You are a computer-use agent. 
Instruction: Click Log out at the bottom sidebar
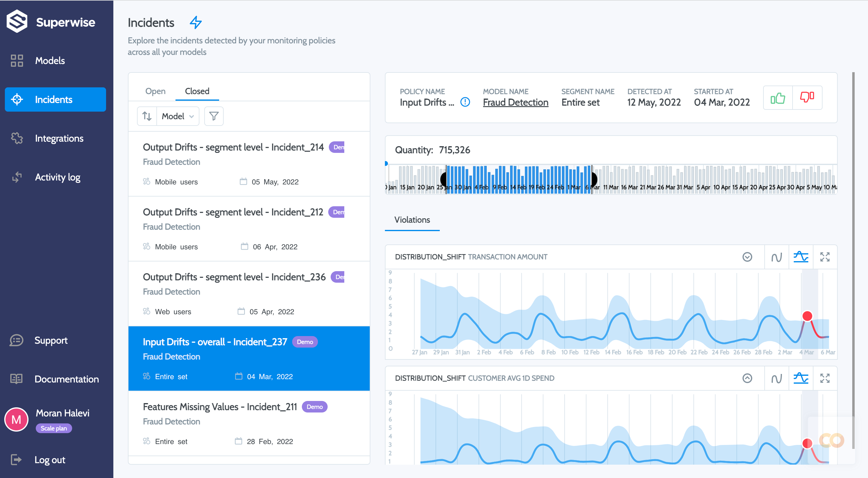(50, 459)
